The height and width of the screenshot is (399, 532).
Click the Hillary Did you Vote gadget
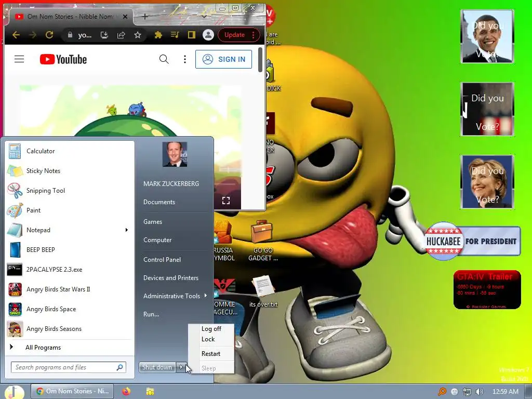pos(487,181)
